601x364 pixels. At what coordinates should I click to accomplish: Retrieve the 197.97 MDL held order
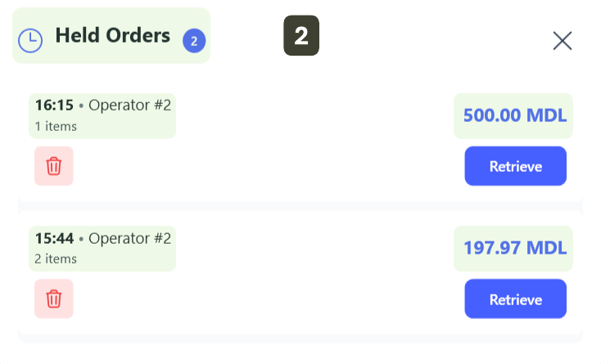[x=515, y=299]
